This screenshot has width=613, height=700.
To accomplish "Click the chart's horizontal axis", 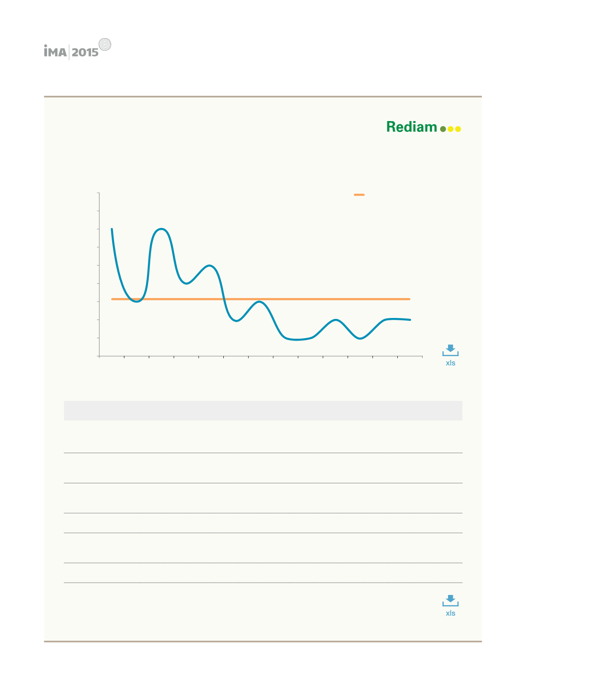I will point(261,357).
